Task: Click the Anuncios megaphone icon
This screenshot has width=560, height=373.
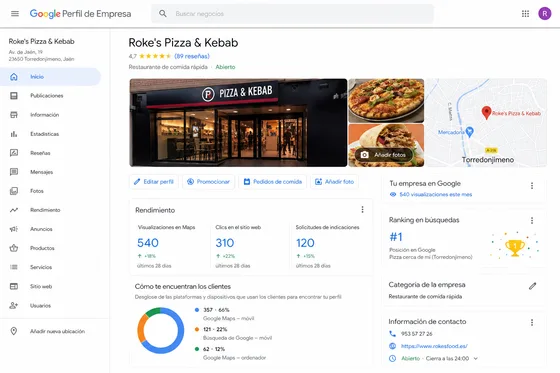Action: tap(14, 229)
